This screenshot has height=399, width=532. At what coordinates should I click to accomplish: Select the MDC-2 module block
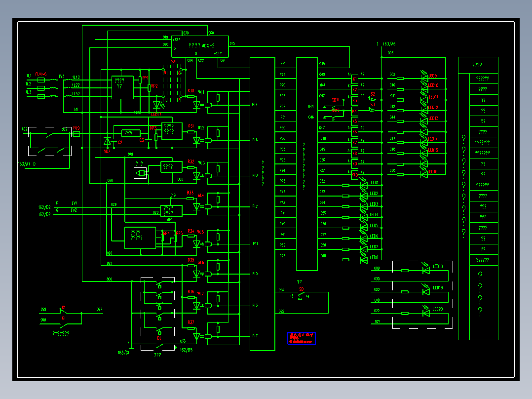pos(200,46)
